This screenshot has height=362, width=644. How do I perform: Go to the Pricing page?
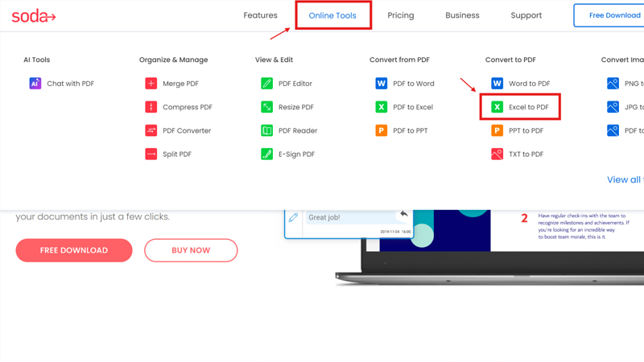coord(400,15)
